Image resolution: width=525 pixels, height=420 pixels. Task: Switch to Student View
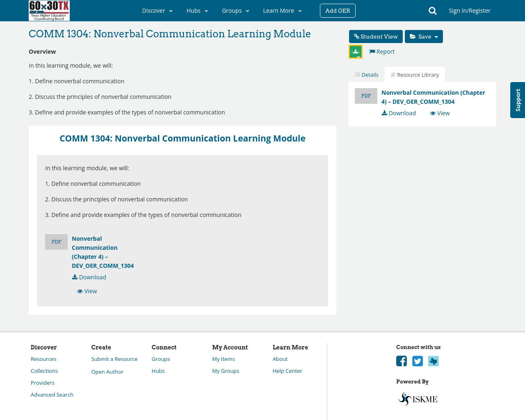pyautogui.click(x=375, y=36)
